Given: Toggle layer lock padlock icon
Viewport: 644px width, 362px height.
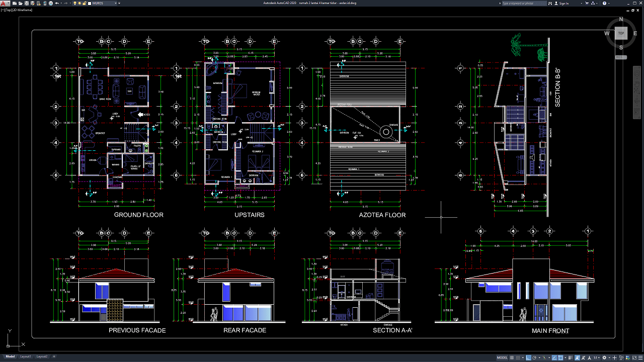Looking at the screenshot, I should pos(84,3).
